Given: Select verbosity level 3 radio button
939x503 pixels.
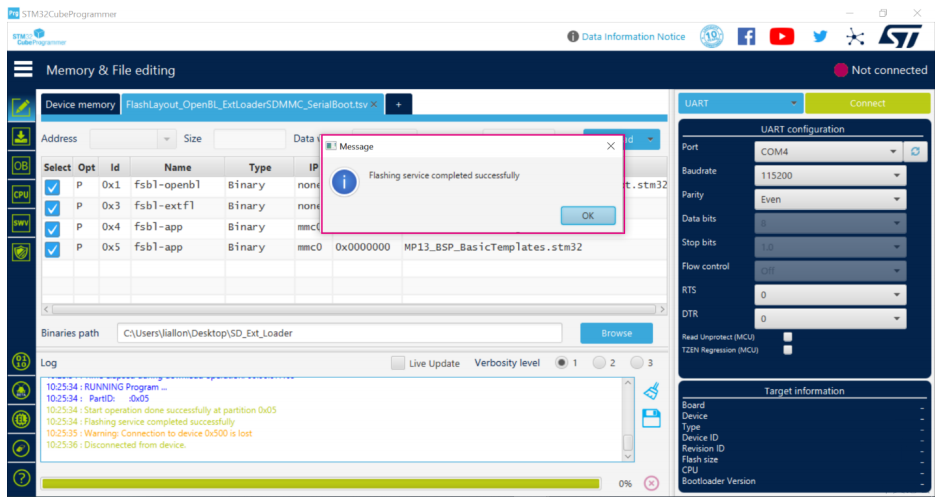Looking at the screenshot, I should point(637,363).
